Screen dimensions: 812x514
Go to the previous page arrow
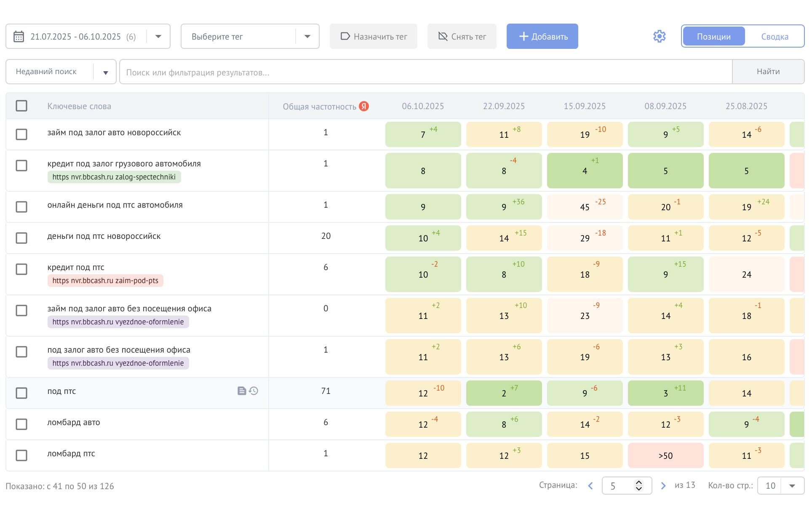tap(590, 486)
